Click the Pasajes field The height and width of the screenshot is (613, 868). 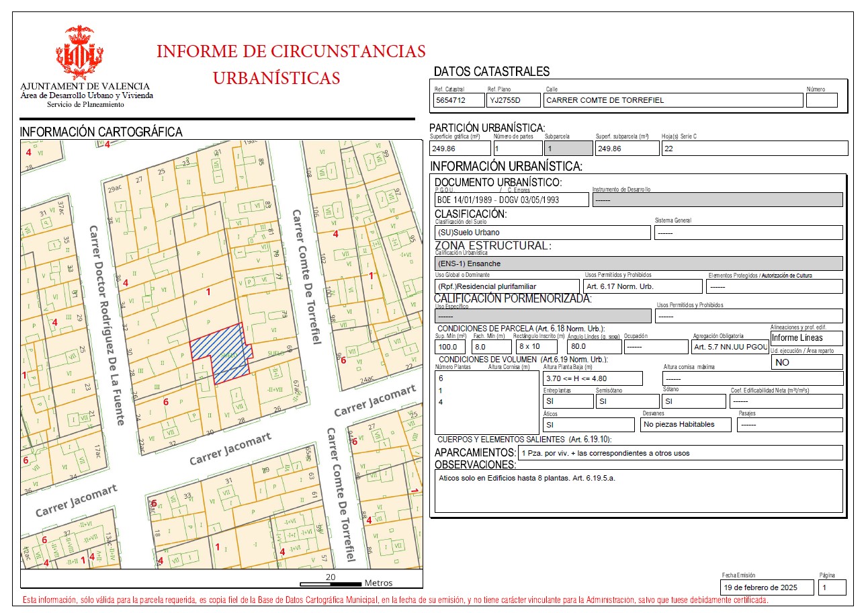click(790, 425)
